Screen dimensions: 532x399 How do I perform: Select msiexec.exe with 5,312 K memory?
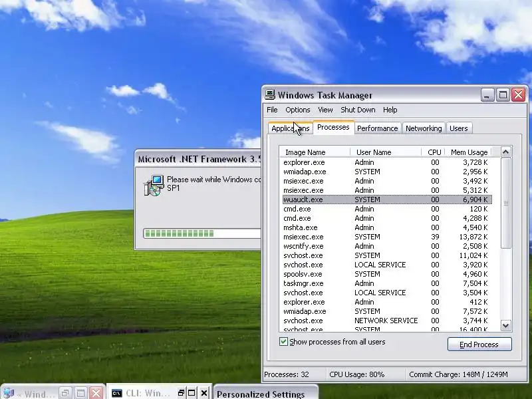(x=387, y=190)
